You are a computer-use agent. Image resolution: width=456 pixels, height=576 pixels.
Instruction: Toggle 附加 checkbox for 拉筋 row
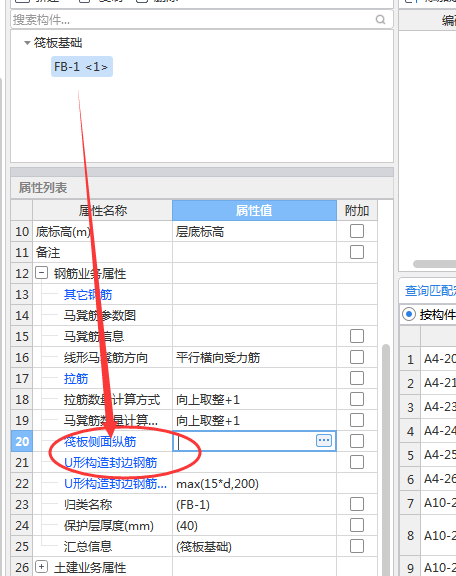tap(357, 378)
